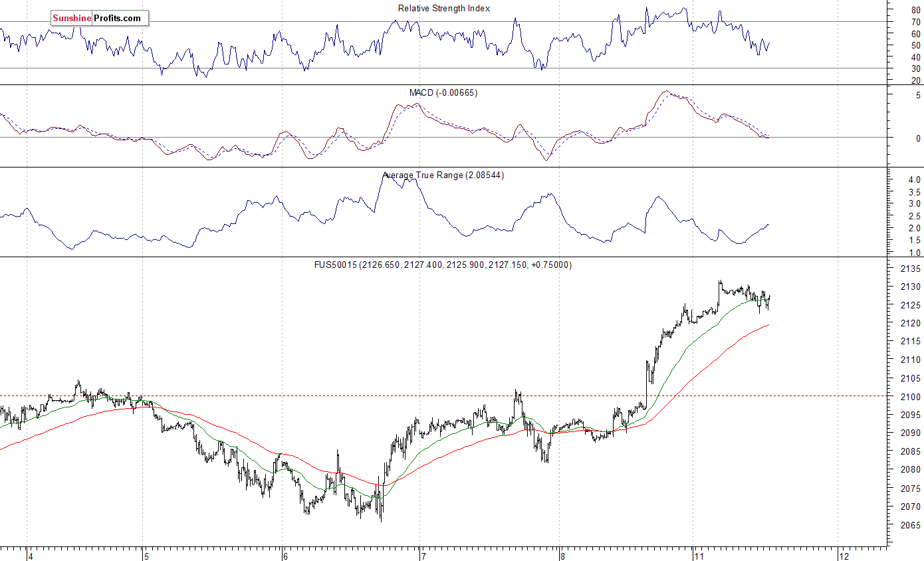Click date label 7 on time axis
The width and height of the screenshot is (924, 561).
[x=423, y=556]
